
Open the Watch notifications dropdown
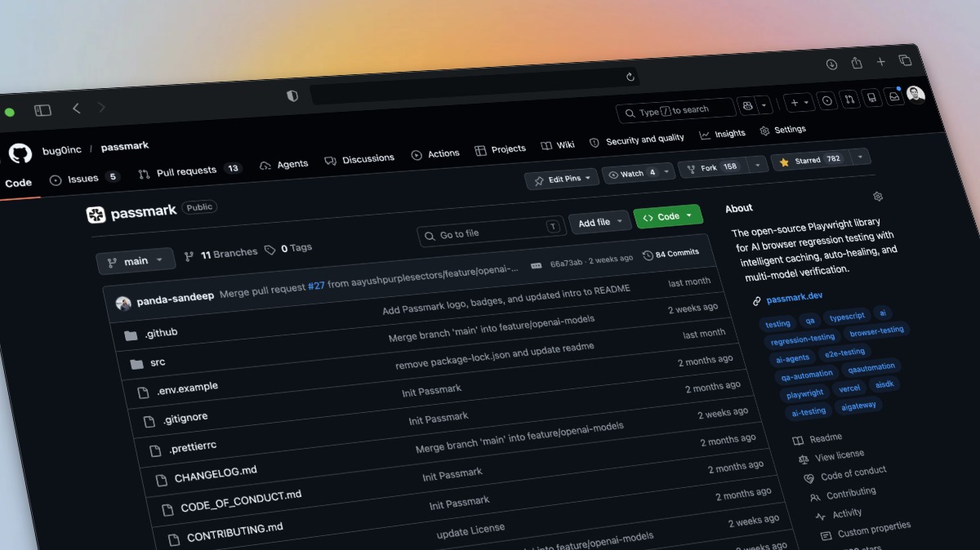638,174
